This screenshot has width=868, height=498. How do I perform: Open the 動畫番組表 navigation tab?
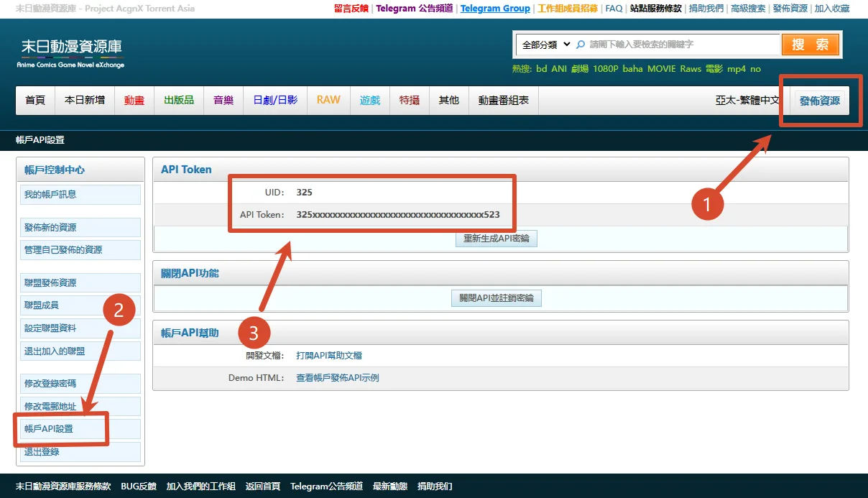click(504, 101)
